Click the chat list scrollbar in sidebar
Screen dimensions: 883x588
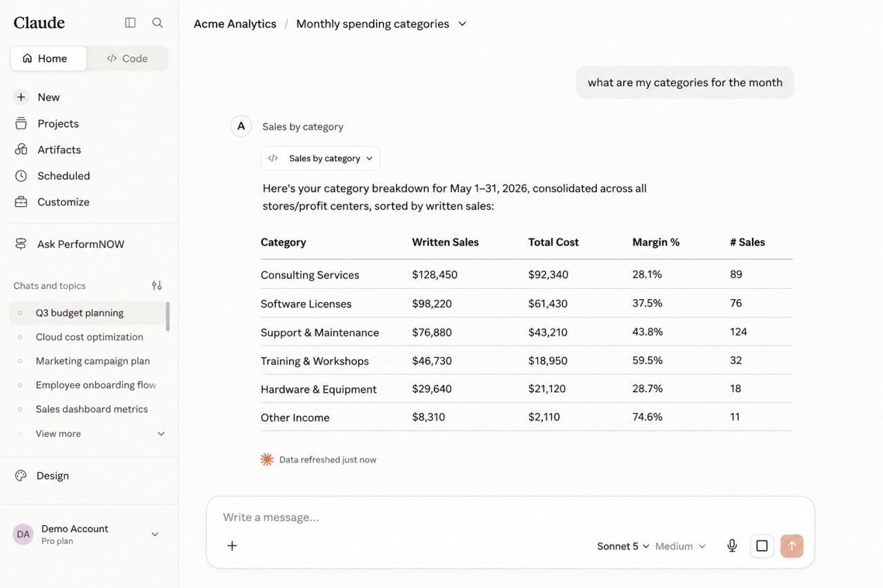[x=168, y=316]
